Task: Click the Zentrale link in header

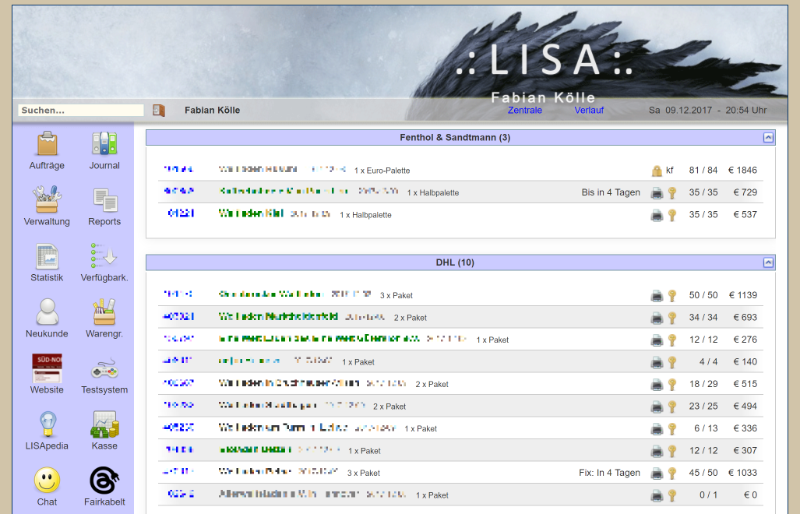Action: point(525,110)
